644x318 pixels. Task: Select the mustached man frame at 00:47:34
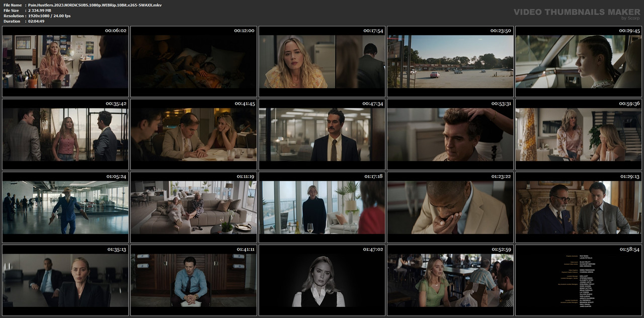(x=322, y=134)
